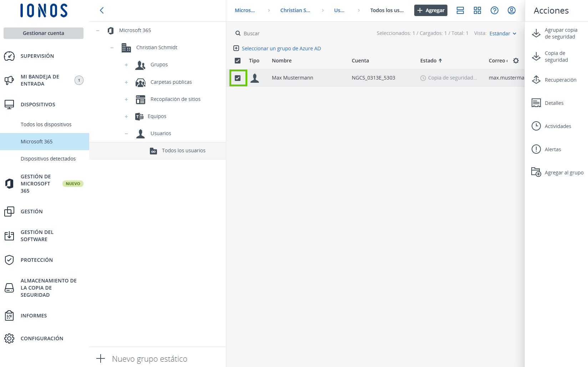Open the Seleccionar un grupo de Azure AD link
Image resolution: width=588 pixels, height=367 pixels.
(x=281, y=48)
